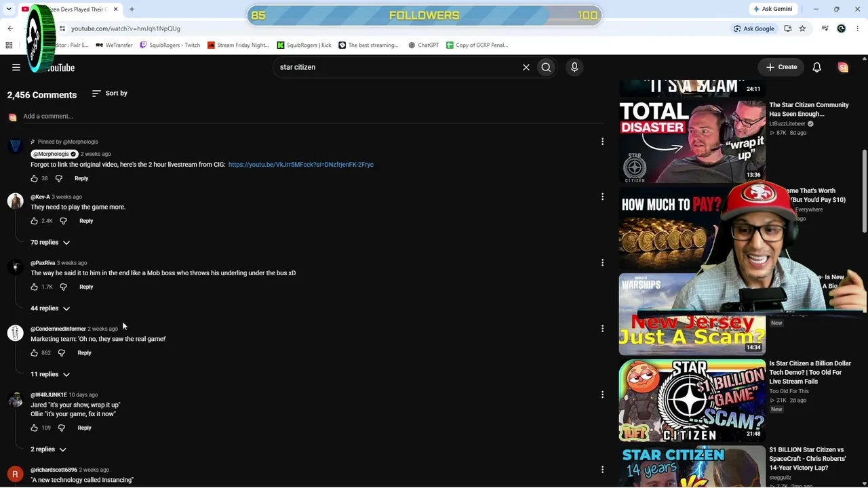Expand the 44 replies thread
Viewport: 868px width, 488px height.
50,308
